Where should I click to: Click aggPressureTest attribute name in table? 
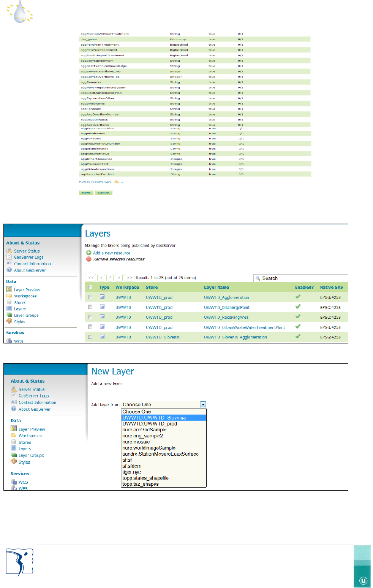(95, 164)
